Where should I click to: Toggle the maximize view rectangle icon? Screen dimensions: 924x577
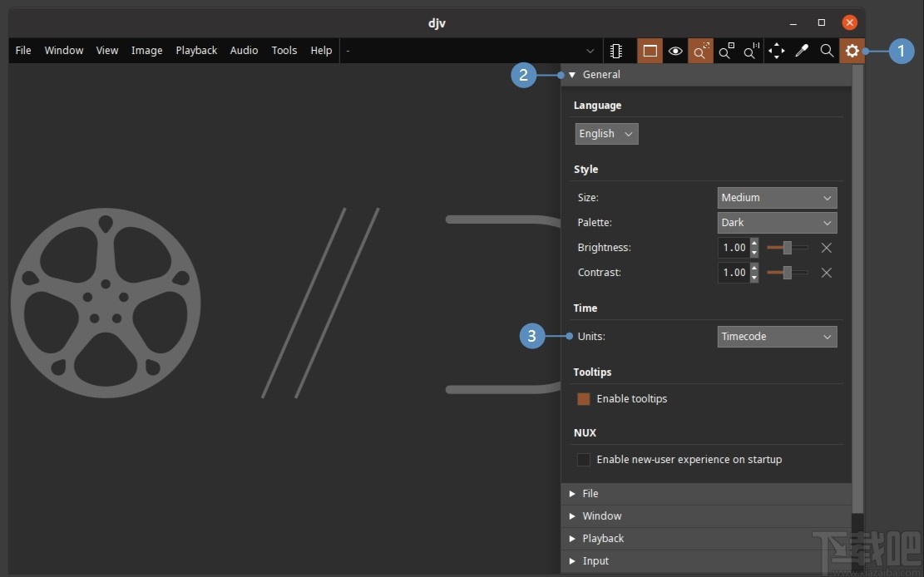tap(650, 51)
